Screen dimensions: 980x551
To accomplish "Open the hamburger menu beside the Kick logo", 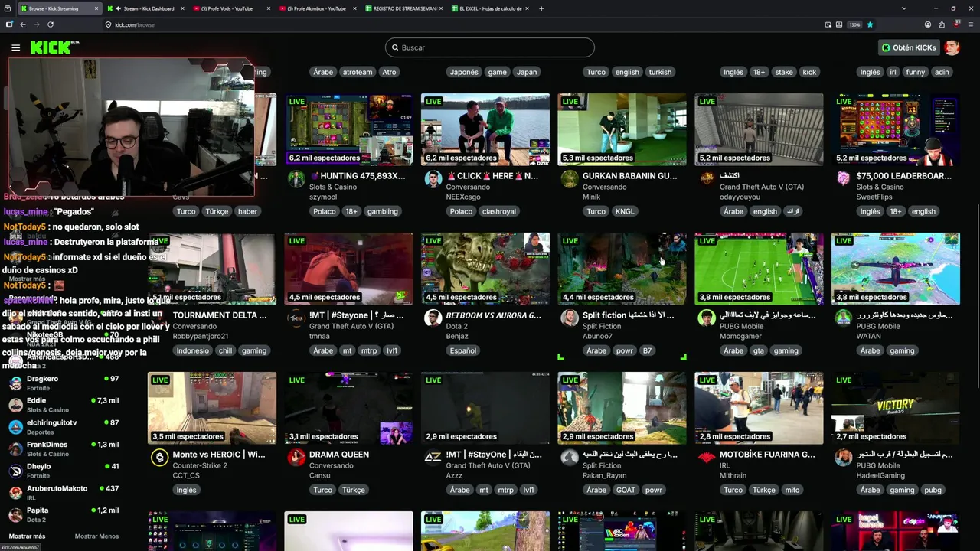I will (15, 47).
